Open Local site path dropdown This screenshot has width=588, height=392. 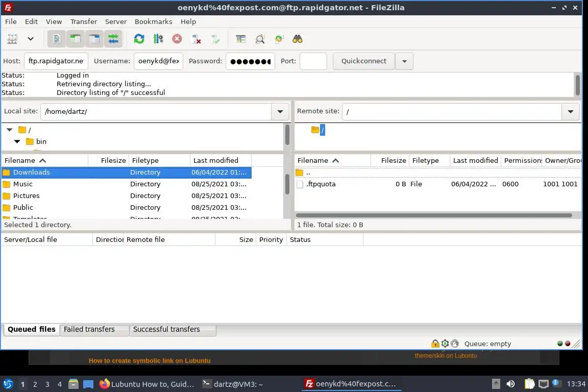tap(280, 111)
